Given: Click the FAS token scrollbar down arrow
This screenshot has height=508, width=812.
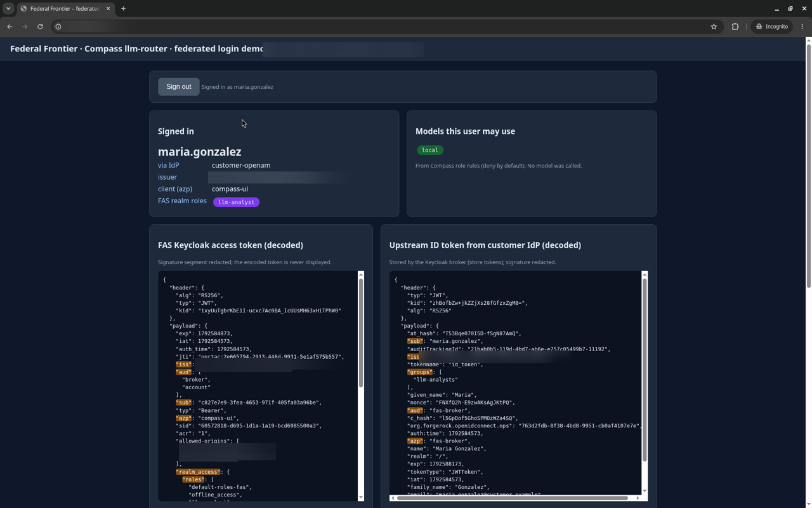Looking at the screenshot, I should [361, 497].
